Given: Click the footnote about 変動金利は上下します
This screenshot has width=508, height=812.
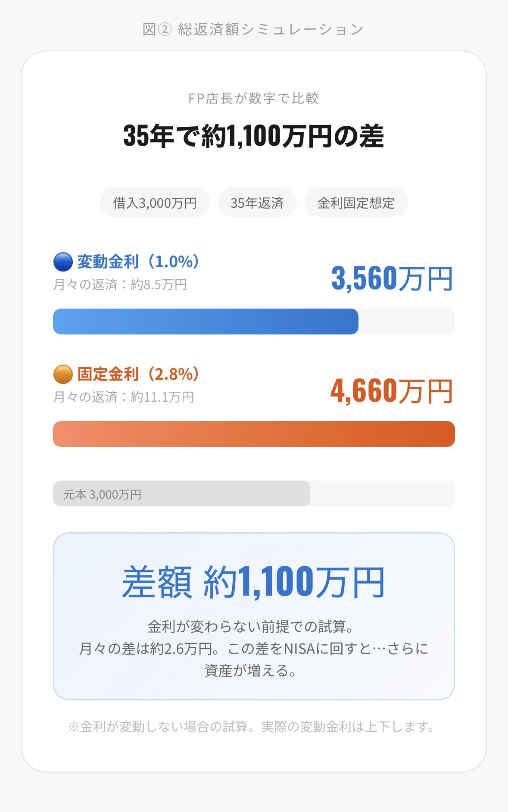Looking at the screenshot, I should [252, 727].
